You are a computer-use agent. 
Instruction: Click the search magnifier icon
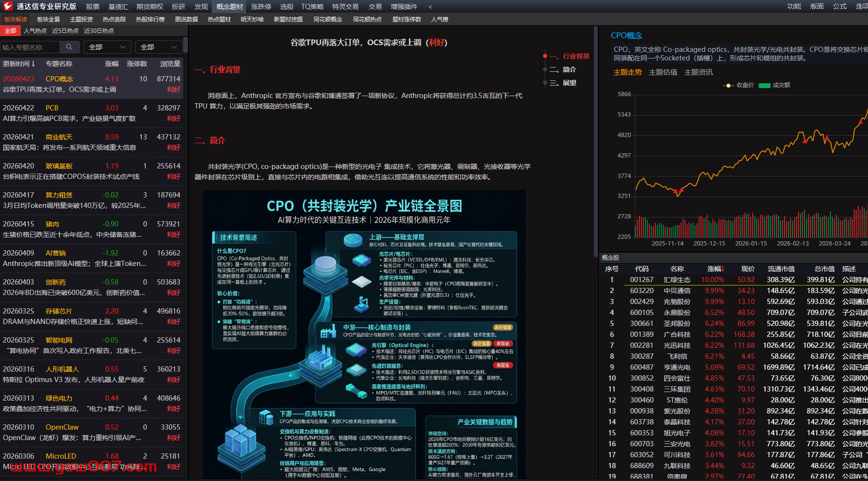coord(69,47)
